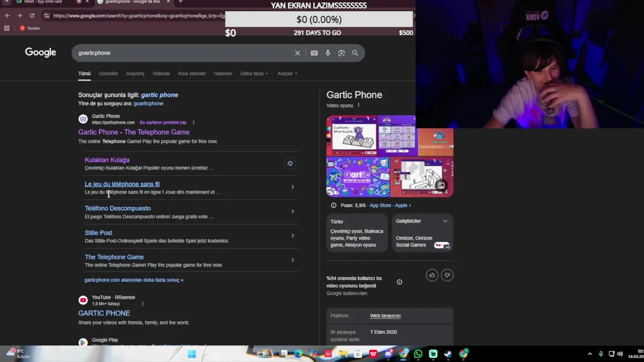Start voice search with microphone icon

[328, 53]
